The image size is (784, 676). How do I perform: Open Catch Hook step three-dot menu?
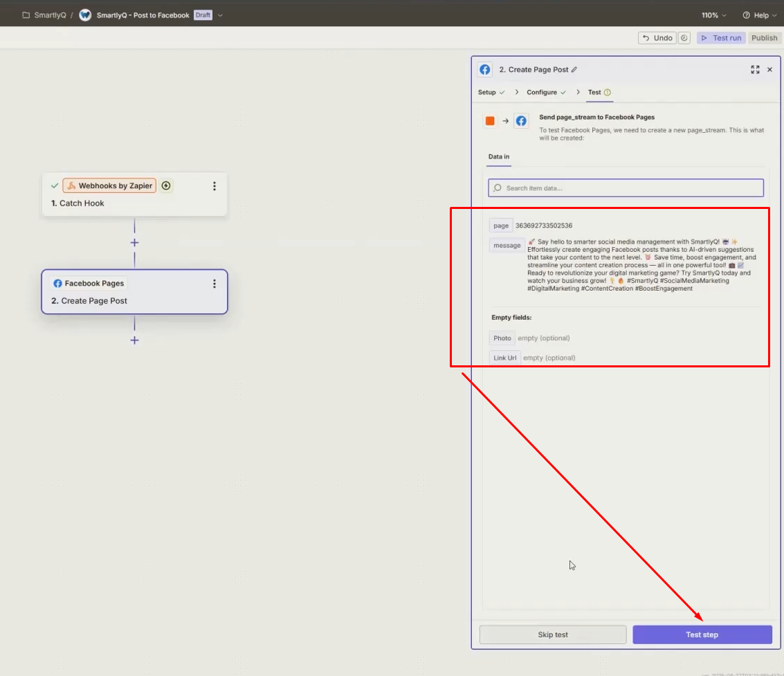[x=215, y=186]
